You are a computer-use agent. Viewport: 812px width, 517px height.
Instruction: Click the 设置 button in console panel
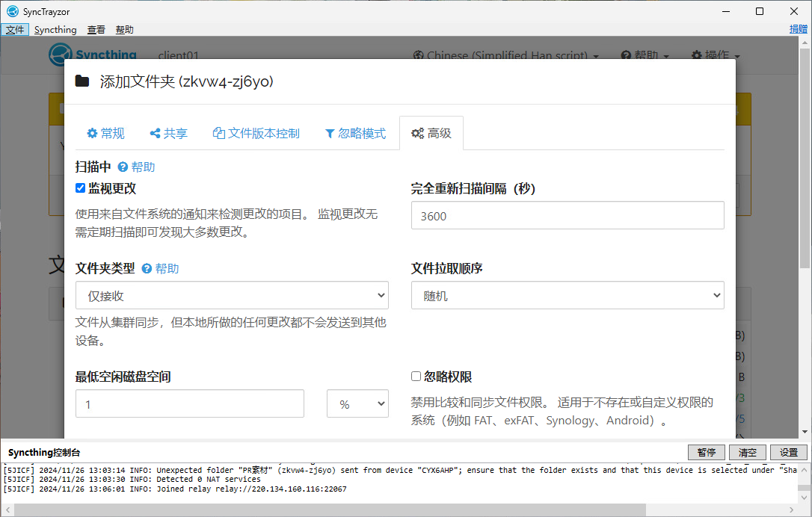(789, 452)
